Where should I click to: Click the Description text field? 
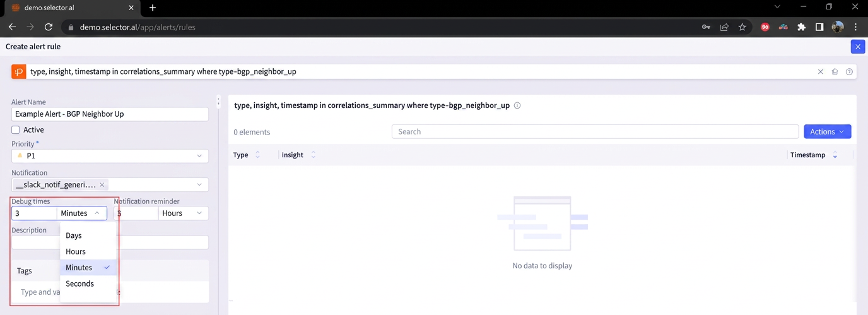point(110,242)
